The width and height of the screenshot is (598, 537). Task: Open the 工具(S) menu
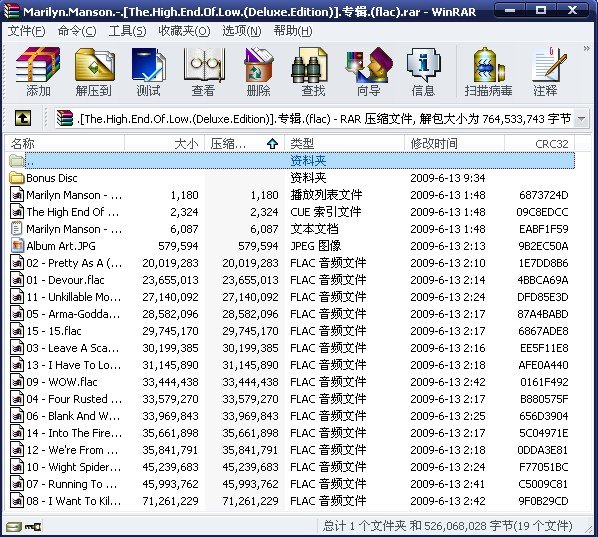pos(127,31)
